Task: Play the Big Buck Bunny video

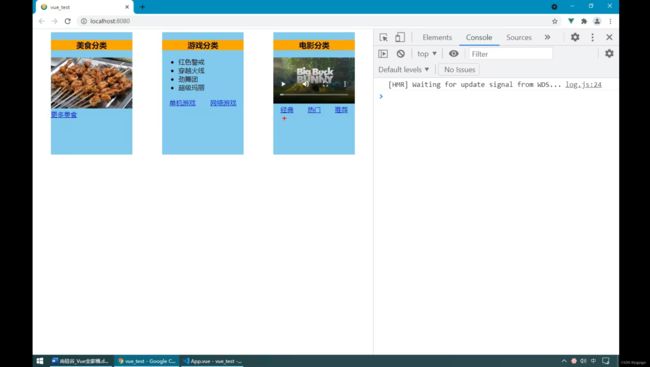Action: [x=284, y=84]
